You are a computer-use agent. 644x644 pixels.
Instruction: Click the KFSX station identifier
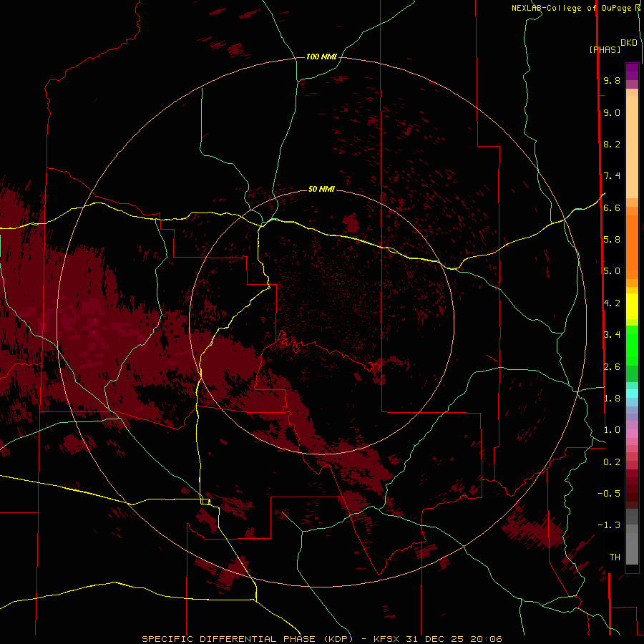click(x=386, y=639)
